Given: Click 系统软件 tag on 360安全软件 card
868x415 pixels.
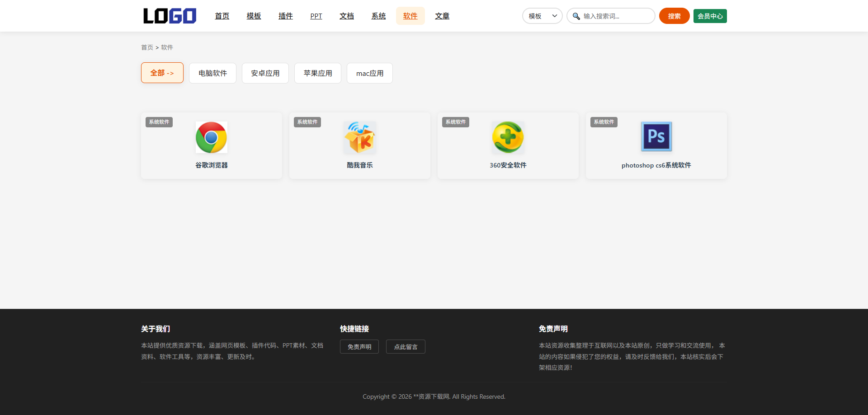Looking at the screenshot, I should [456, 122].
